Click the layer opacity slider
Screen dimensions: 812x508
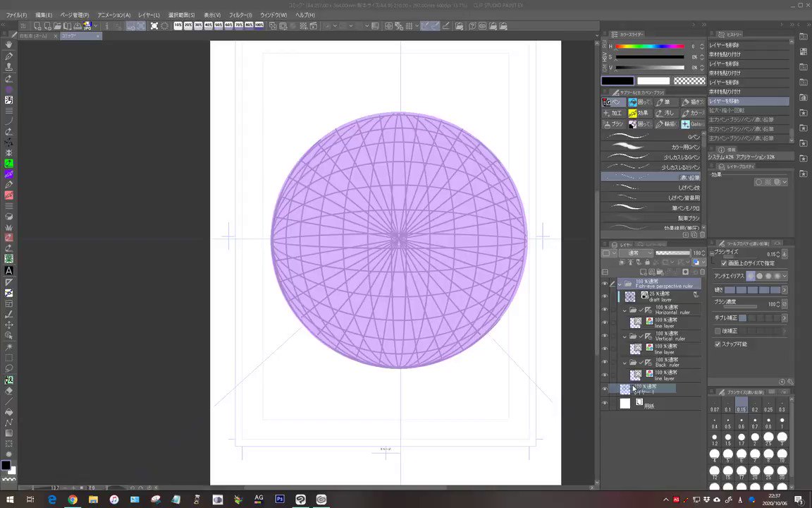[672, 253]
